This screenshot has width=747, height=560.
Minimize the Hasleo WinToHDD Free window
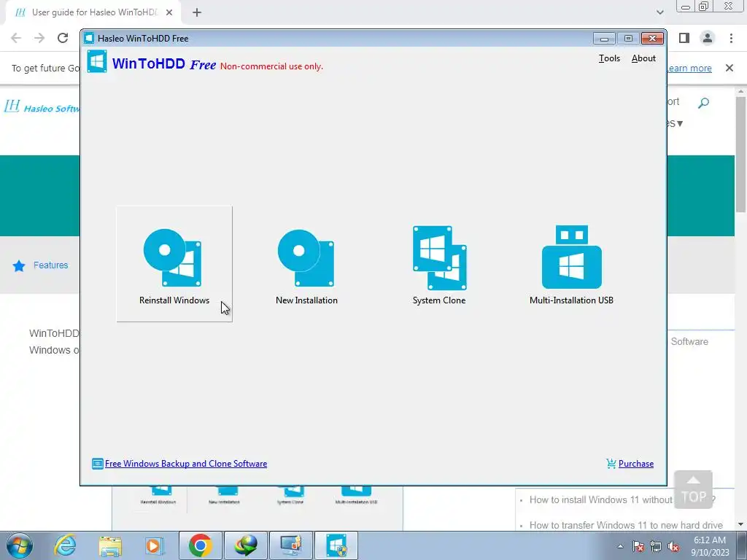point(604,38)
